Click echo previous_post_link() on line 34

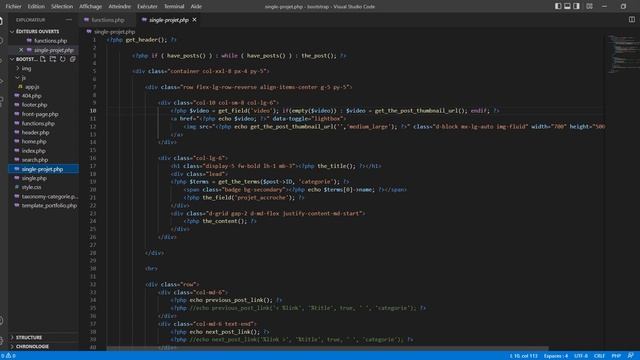coord(231,300)
